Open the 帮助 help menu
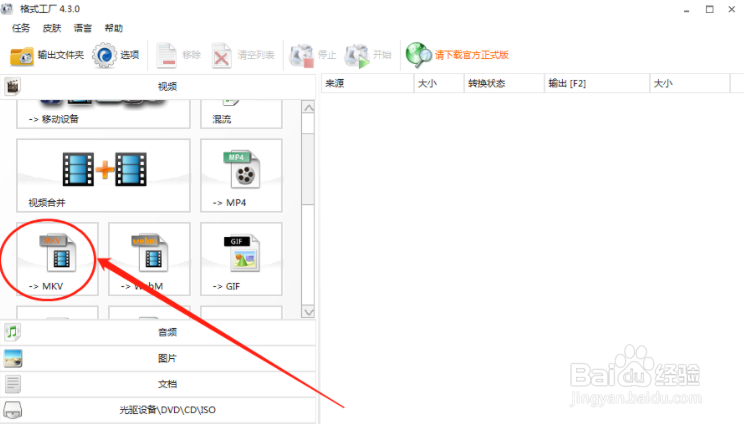The width and height of the screenshot is (744, 424). pos(114,28)
